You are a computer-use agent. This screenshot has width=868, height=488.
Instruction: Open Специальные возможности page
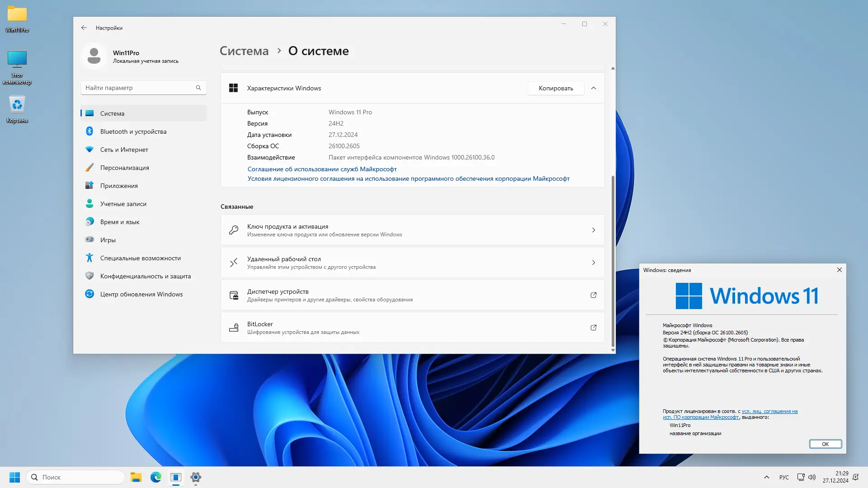140,258
